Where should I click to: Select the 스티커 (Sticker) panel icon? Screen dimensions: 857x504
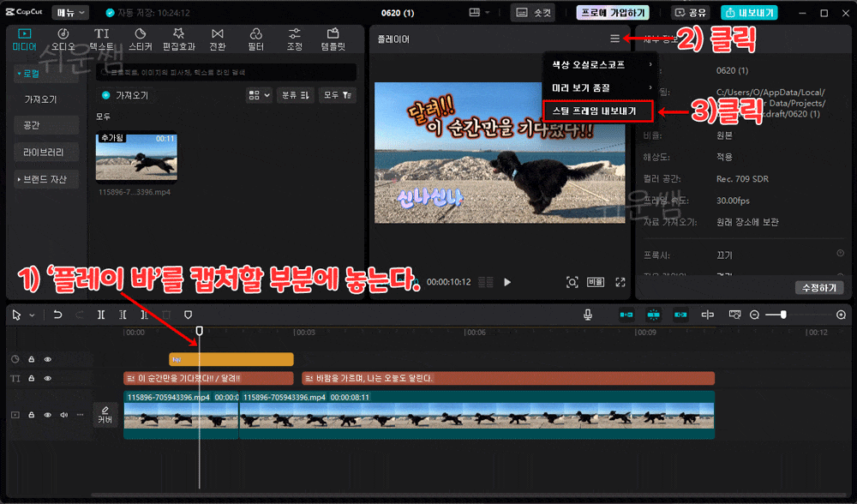[x=140, y=38]
